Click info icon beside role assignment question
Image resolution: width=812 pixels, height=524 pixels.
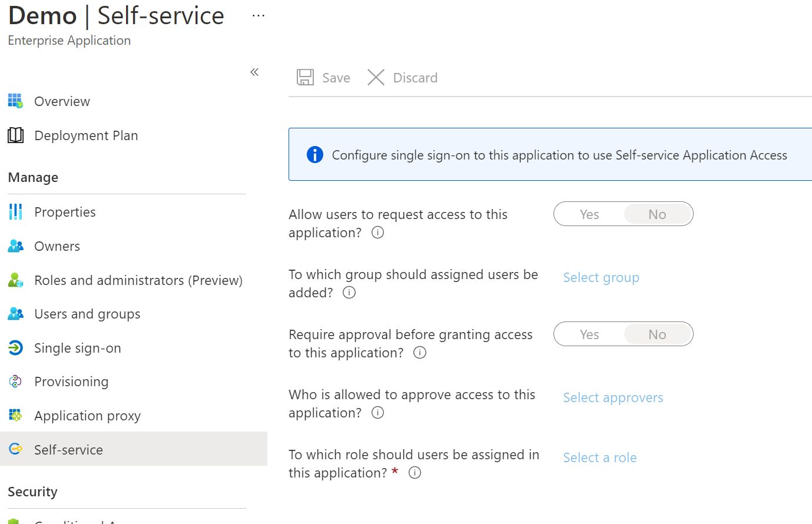(x=415, y=473)
